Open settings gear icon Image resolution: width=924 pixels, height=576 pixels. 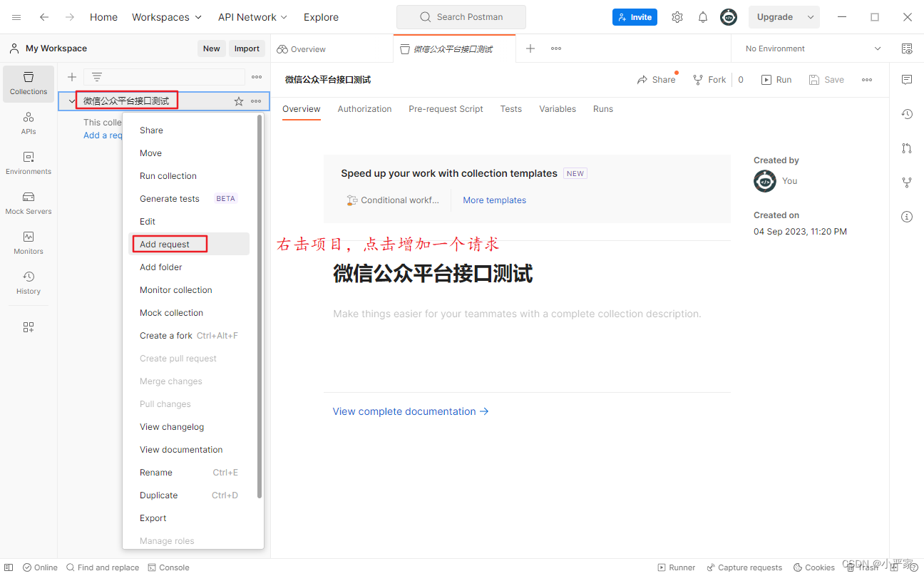tap(677, 17)
